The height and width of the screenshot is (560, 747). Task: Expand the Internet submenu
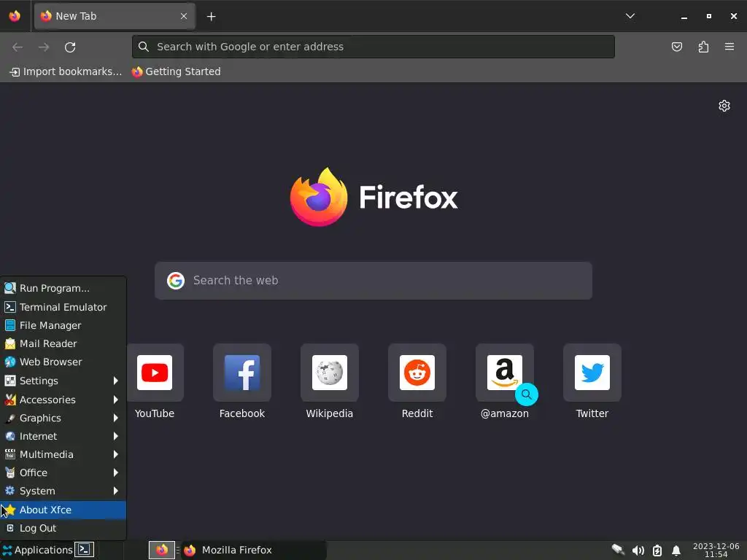tap(63, 436)
